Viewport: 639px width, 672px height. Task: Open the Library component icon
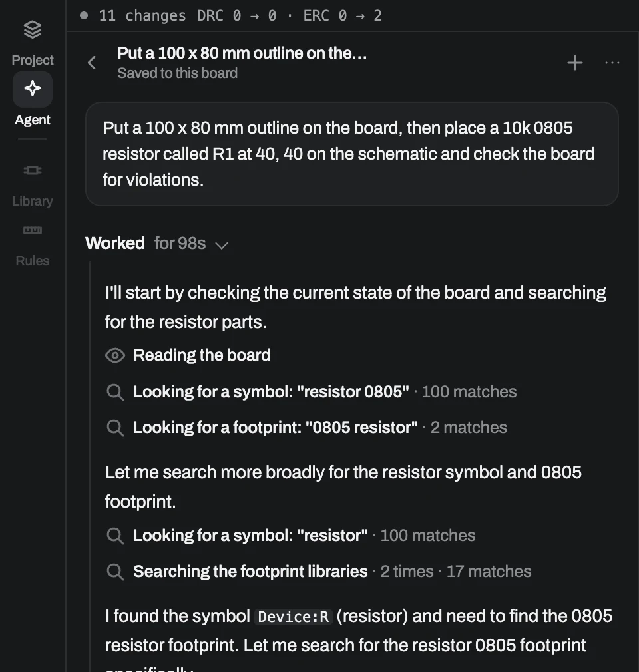pyautogui.click(x=33, y=170)
